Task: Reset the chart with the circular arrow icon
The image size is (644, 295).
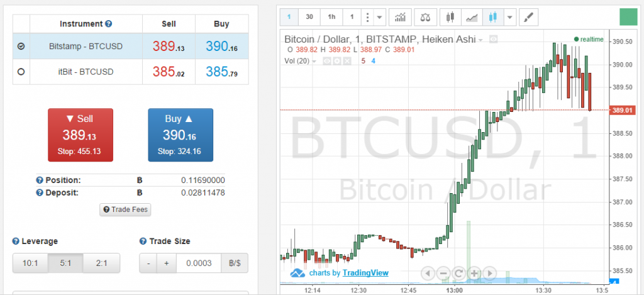Action: [458, 273]
